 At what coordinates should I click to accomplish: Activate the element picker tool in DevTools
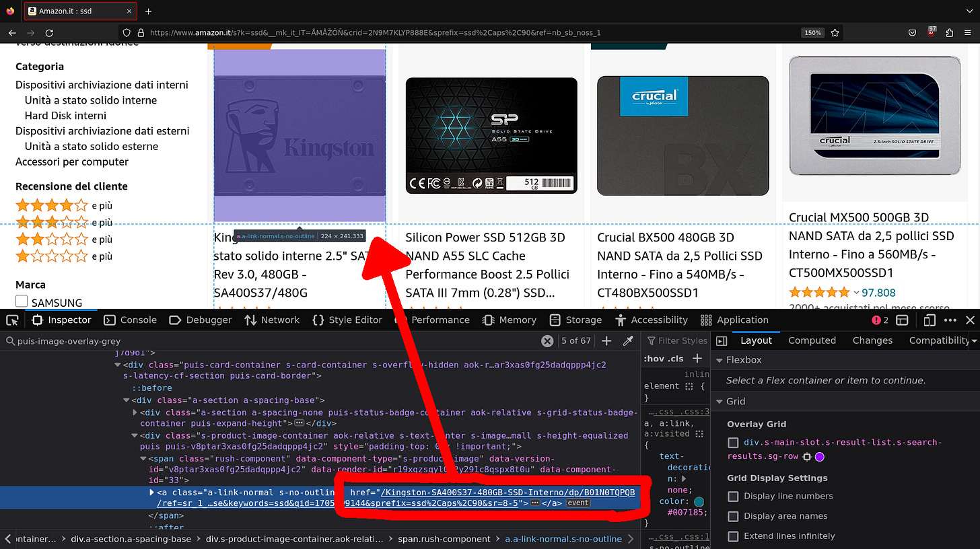coord(11,320)
